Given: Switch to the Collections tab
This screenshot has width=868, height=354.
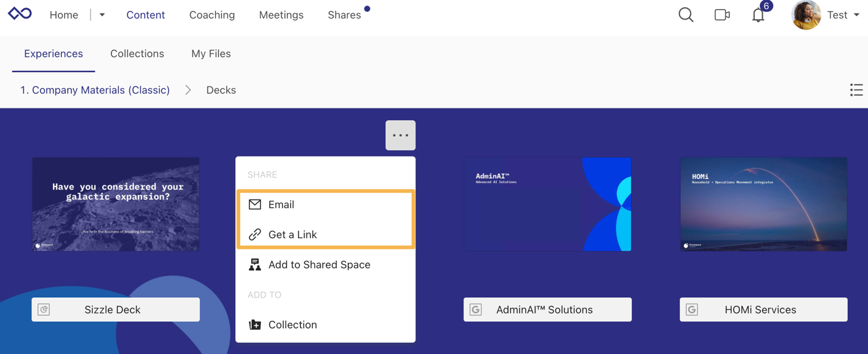Looking at the screenshot, I should pyautogui.click(x=137, y=54).
